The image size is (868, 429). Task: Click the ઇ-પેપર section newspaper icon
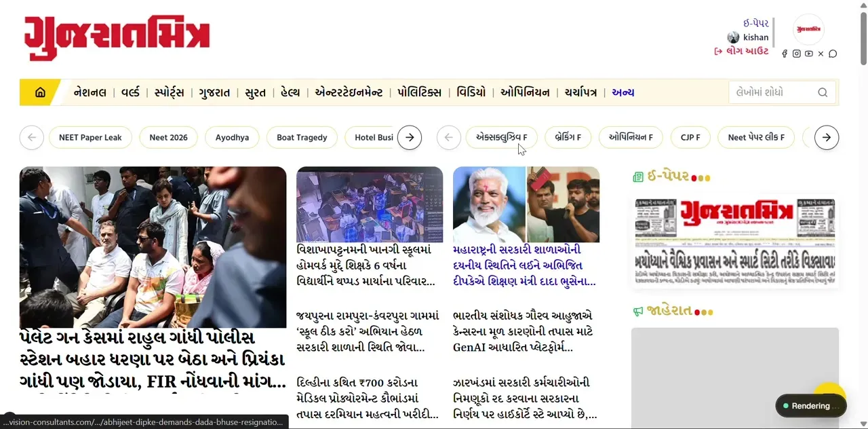coord(637,177)
